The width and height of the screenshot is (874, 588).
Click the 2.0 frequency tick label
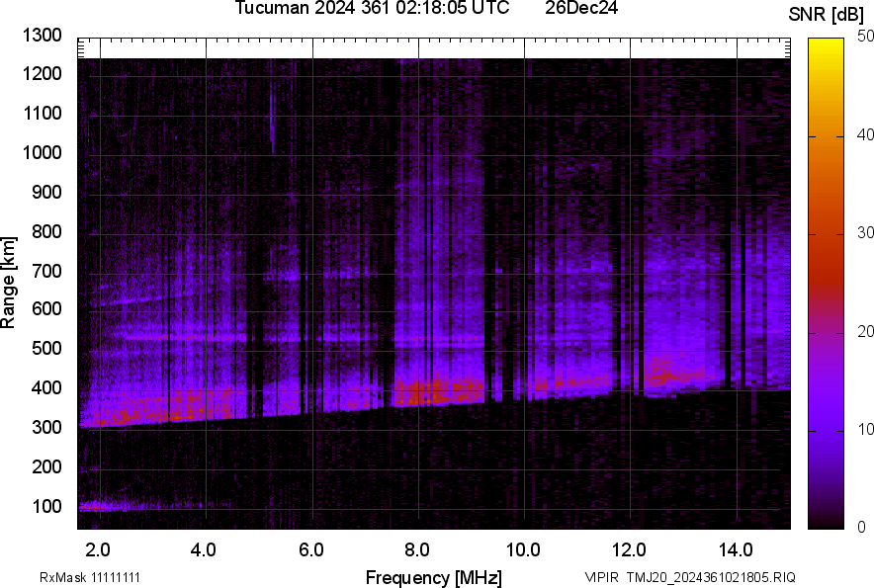[x=99, y=549]
